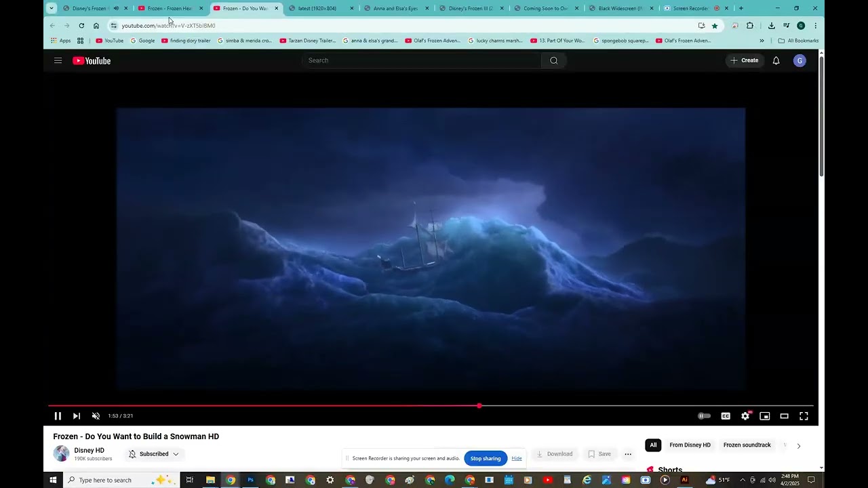The width and height of the screenshot is (868, 488).
Task: Show hidden system tray icons
Action: pos(742,480)
